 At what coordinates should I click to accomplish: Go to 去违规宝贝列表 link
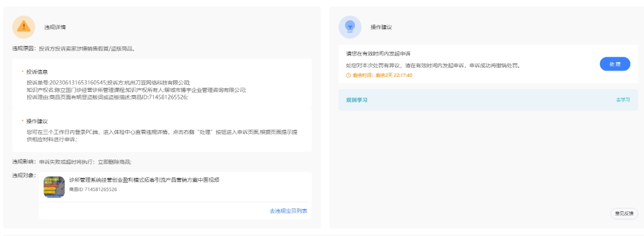tap(288, 211)
